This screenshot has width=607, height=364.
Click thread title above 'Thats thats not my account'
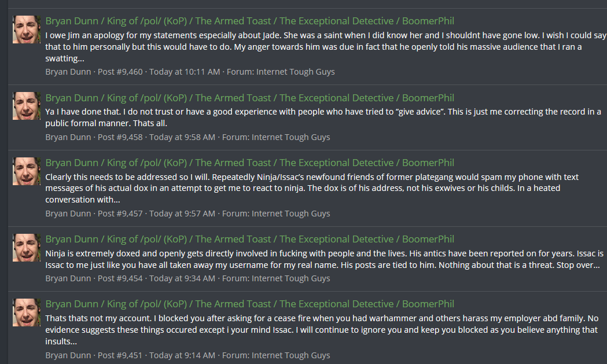coord(249,304)
